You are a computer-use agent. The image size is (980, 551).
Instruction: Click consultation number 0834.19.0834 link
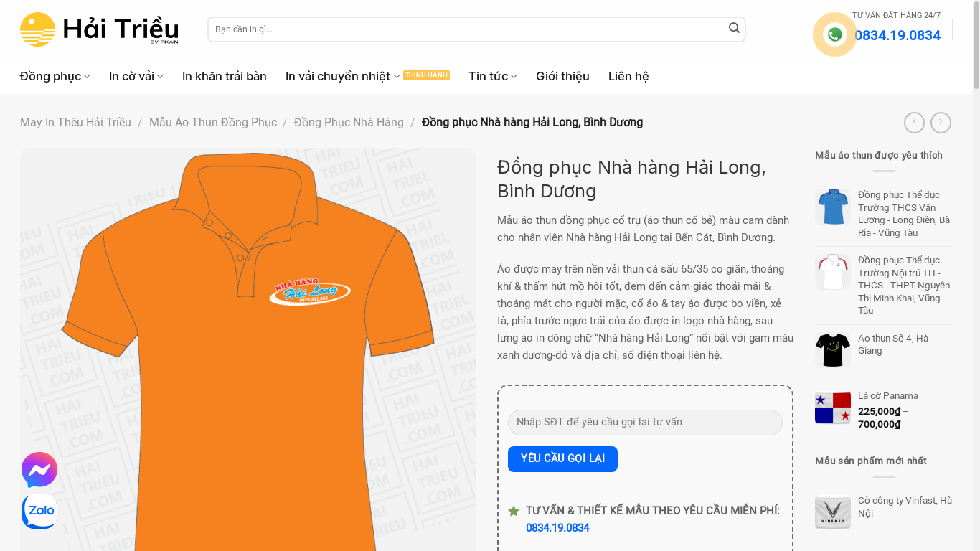[557, 528]
